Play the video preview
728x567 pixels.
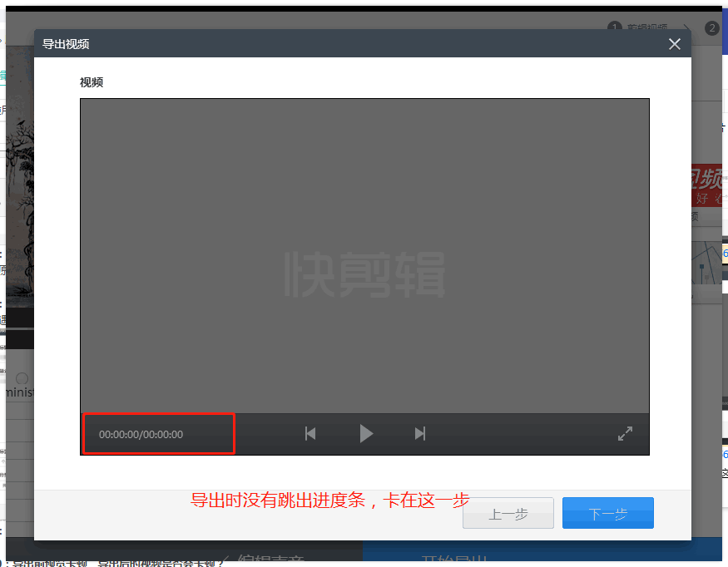(x=366, y=434)
